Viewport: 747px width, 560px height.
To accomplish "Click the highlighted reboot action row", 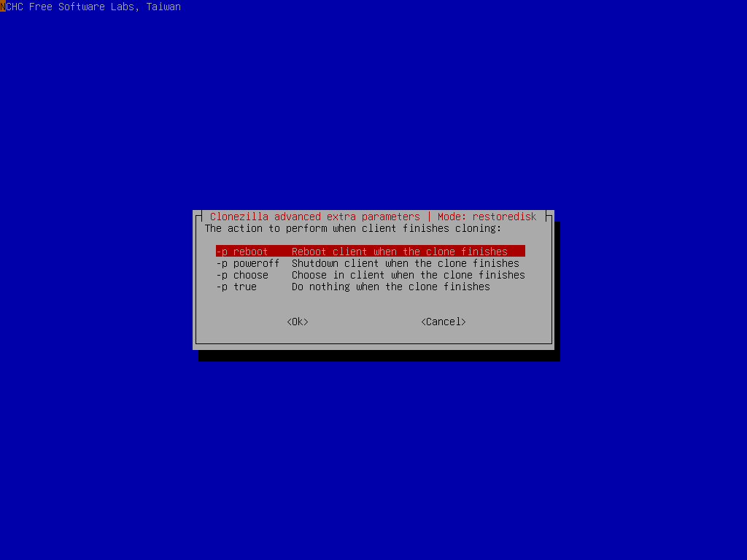I will pos(328,251).
